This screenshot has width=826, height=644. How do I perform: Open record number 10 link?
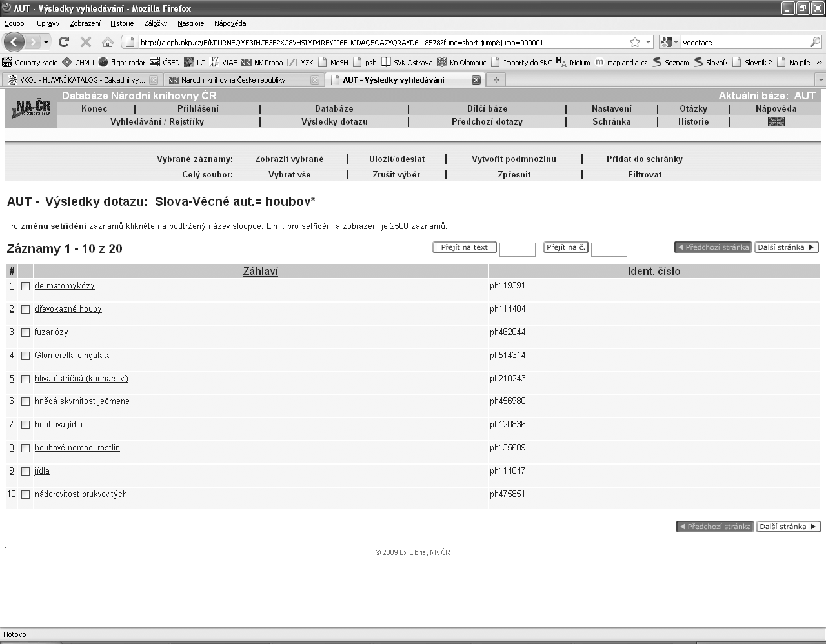coord(12,494)
